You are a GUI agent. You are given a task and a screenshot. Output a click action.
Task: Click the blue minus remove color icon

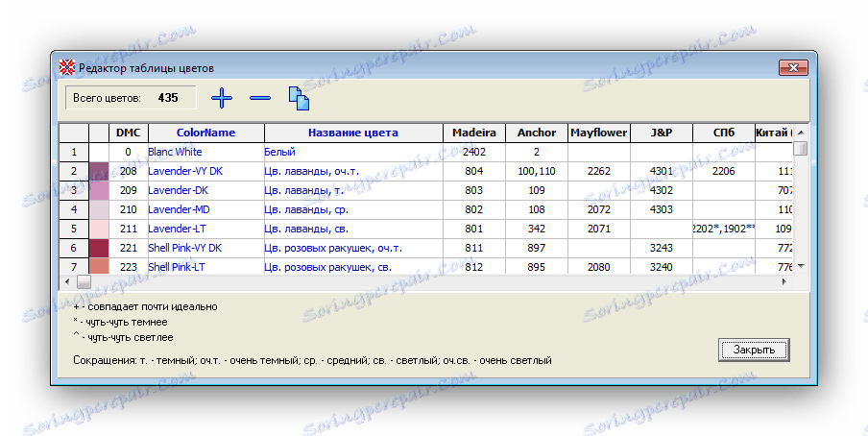[260, 98]
